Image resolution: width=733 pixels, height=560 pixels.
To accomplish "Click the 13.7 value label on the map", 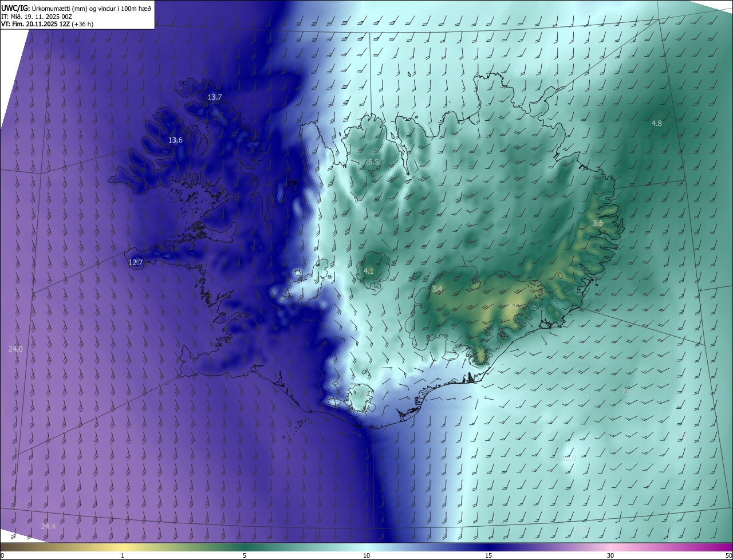I will click(x=215, y=97).
